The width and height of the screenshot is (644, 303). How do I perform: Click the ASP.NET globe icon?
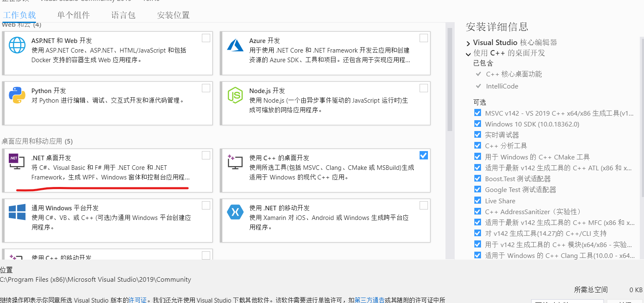17,45
